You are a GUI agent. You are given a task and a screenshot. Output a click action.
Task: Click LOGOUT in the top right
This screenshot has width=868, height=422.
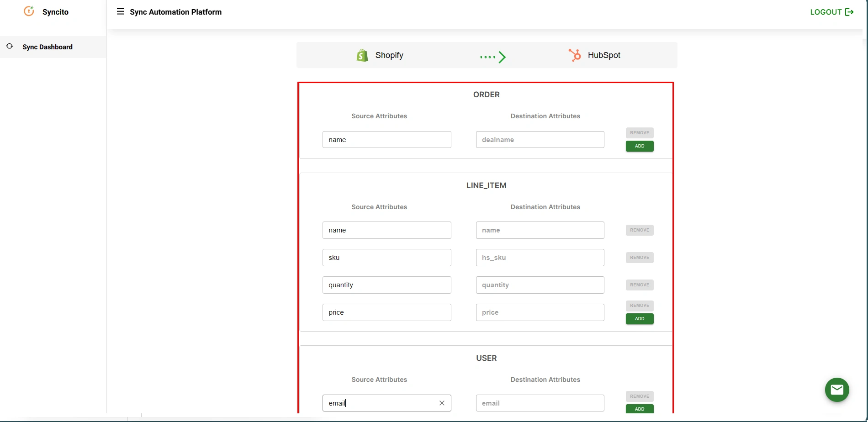(826, 12)
